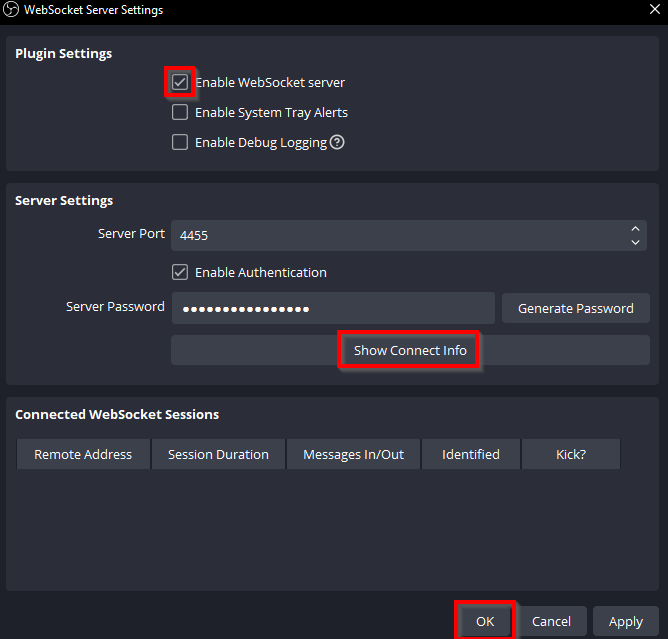Select the Messages In/Out column header

click(353, 454)
